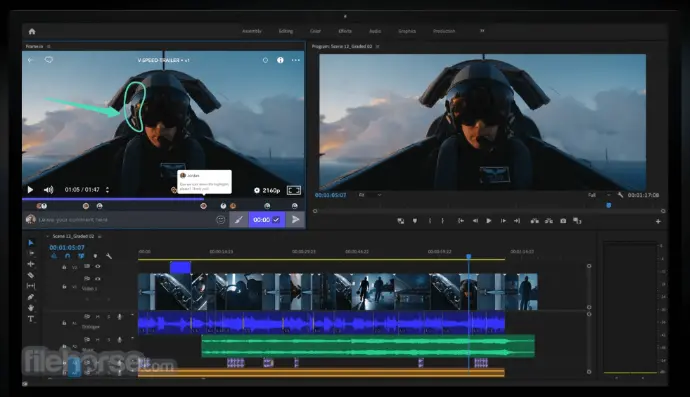This screenshot has height=397, width=690.
Task: Click Play in the Program monitor
Action: [x=488, y=221]
